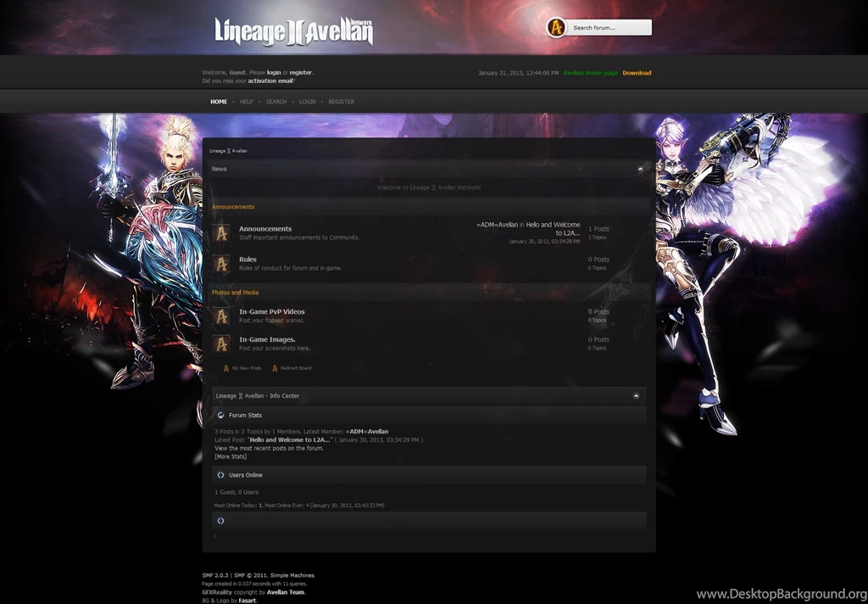Viewport: 868px width, 604px height.
Task: Open the [More Stats] link
Action: tap(231, 456)
